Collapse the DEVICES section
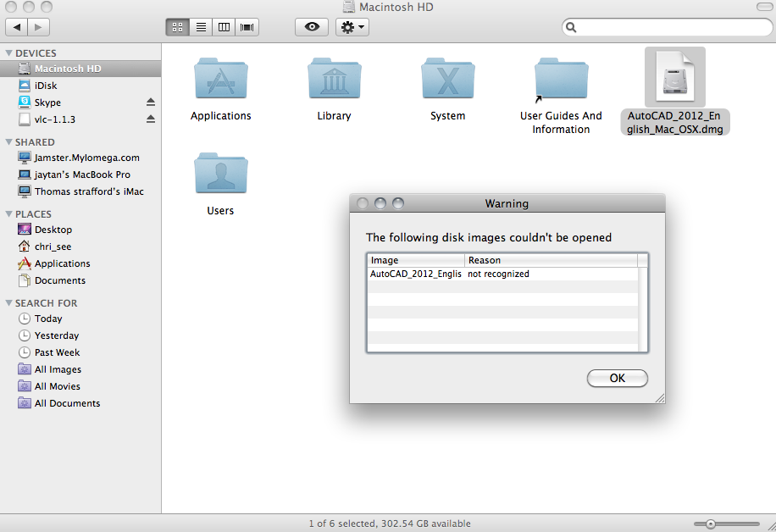 tap(8, 53)
